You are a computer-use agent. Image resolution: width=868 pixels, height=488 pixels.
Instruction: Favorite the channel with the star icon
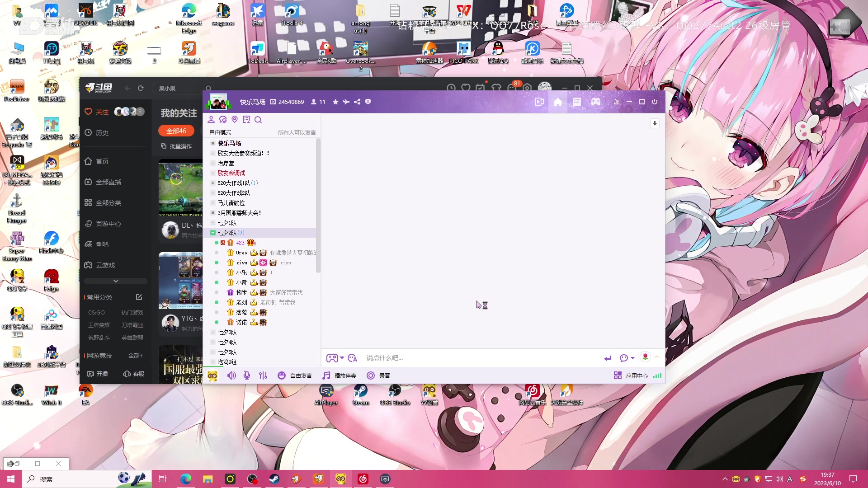click(x=335, y=102)
